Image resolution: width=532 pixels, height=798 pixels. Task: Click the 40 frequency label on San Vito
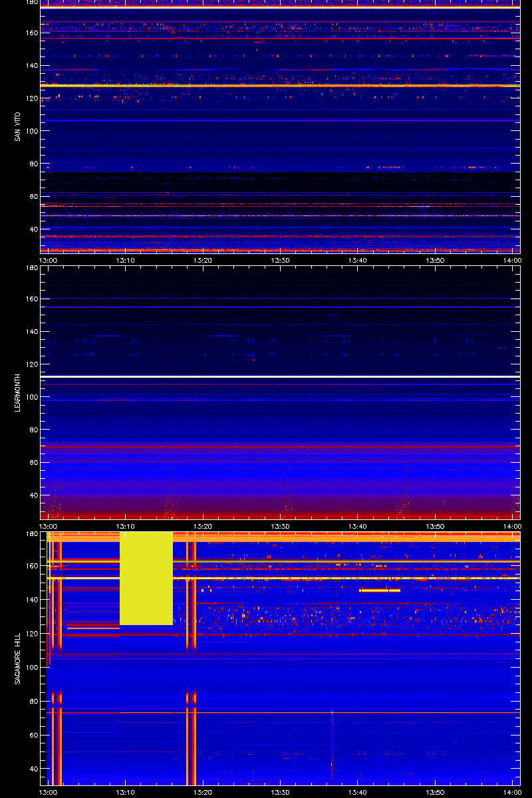coord(33,229)
